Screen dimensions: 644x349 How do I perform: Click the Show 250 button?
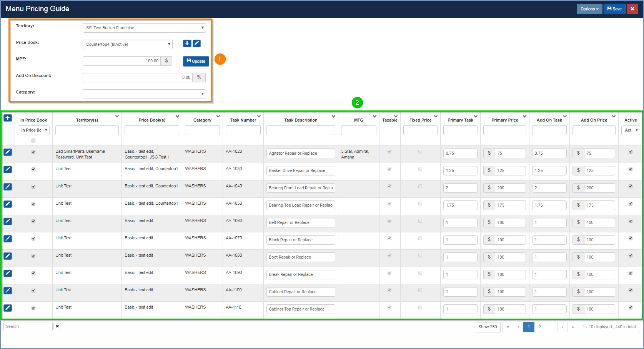[488, 327]
